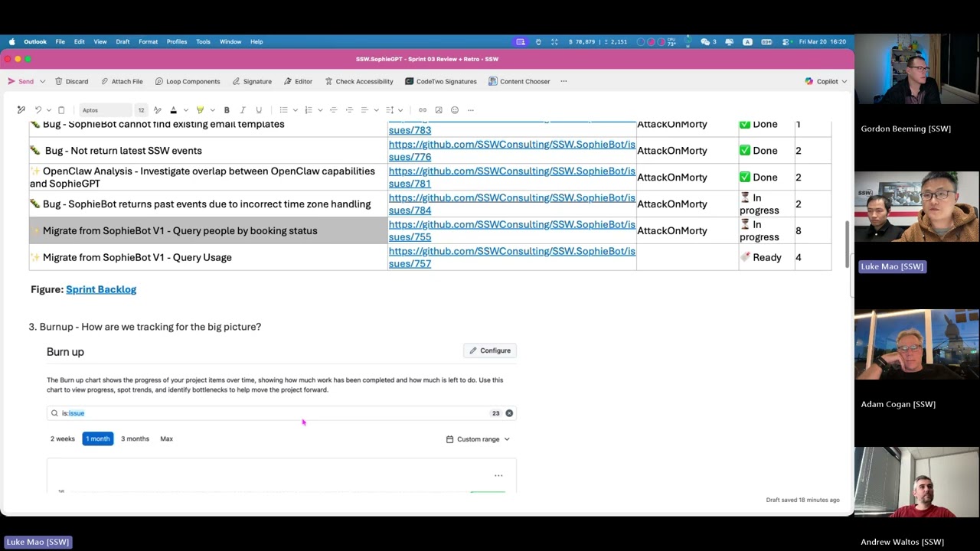Image resolution: width=980 pixels, height=551 pixels.
Task: Click Configure on the Burn up chart
Action: pos(490,350)
